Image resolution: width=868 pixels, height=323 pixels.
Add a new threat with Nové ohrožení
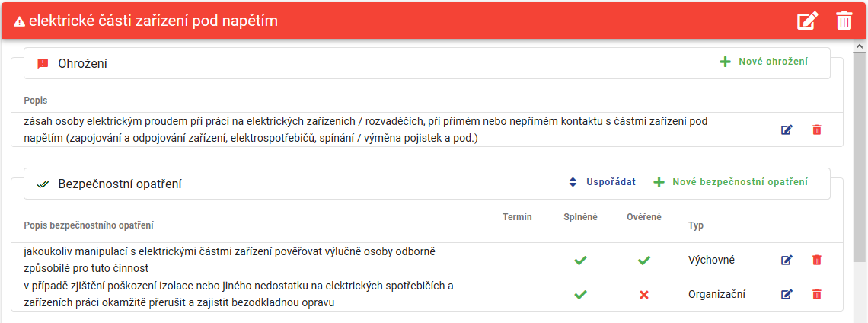764,62
